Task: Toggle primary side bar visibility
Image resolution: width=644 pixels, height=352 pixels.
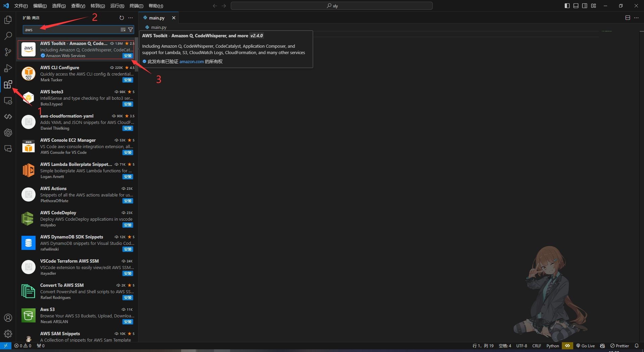Action: click(x=567, y=6)
